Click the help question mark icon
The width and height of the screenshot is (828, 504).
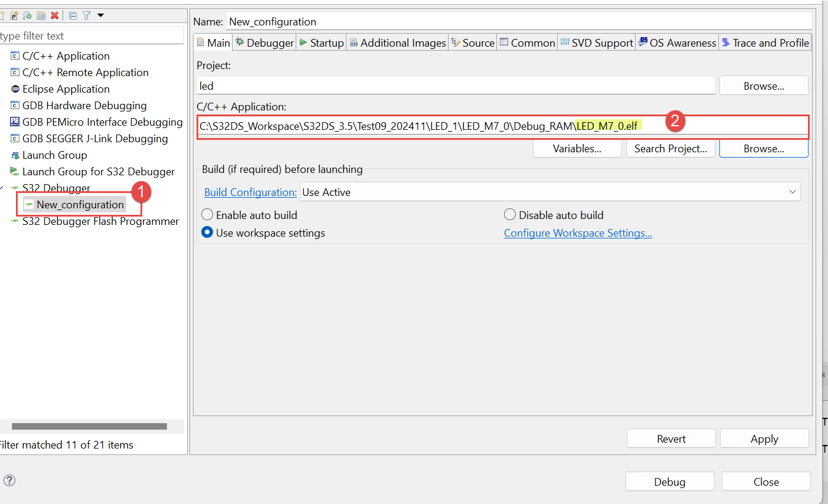pyautogui.click(x=9, y=480)
